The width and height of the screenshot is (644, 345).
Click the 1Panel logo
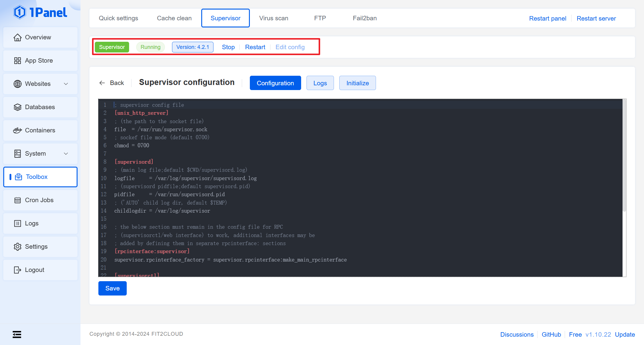[40, 13]
